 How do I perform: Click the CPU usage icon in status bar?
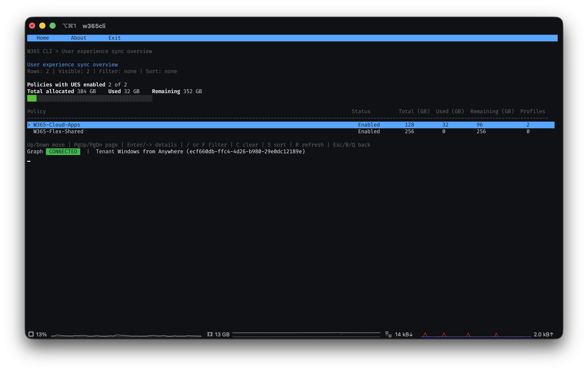tap(31, 334)
